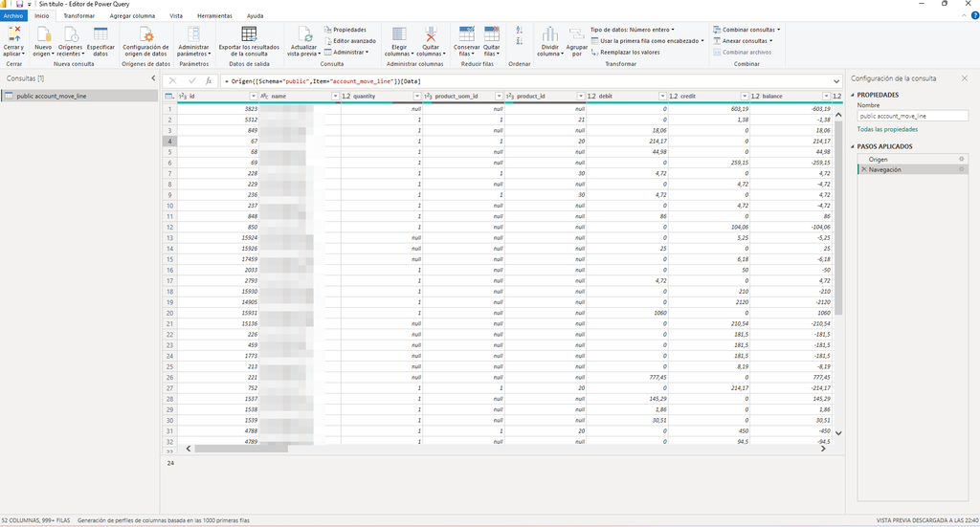Screen dimensions: 980x527
Task: Expand the formula bar chevron
Action: (836, 81)
